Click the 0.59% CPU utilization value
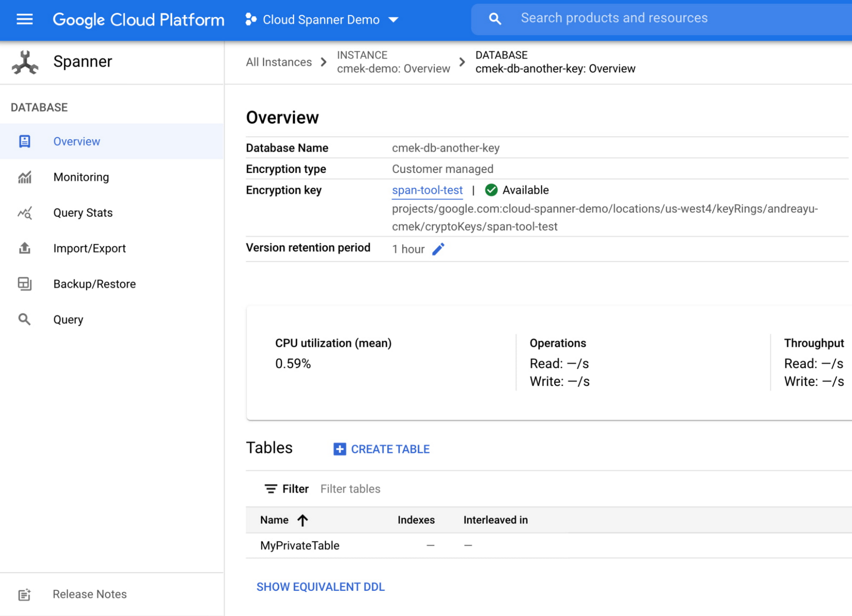The image size is (852, 616). pos(293,364)
